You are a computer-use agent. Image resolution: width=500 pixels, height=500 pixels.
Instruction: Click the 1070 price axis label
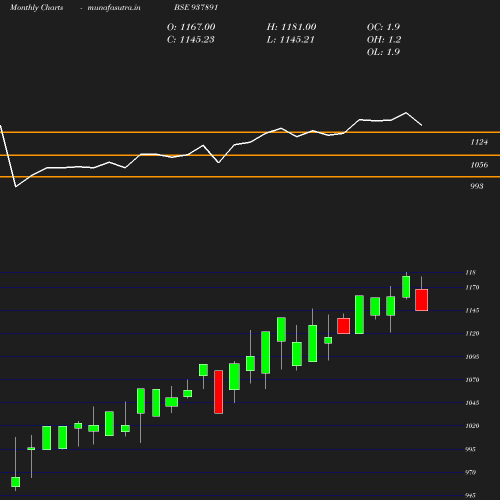click(472, 380)
